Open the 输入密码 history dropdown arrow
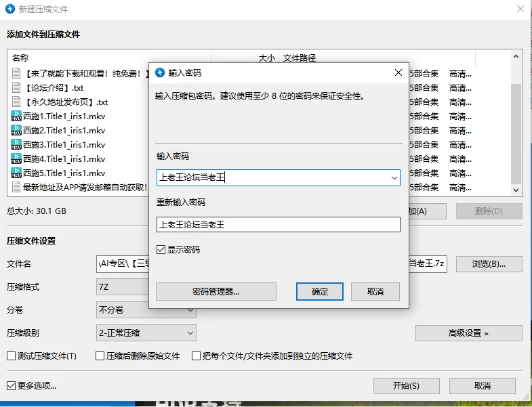The height and width of the screenshot is (407, 532). (x=394, y=177)
